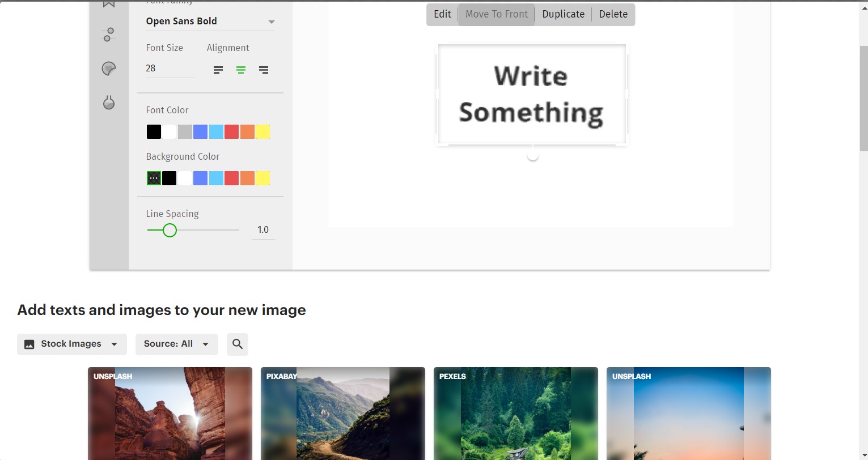Image resolution: width=868 pixels, height=460 pixels.
Task: Select the transparent background color option
Action: [x=154, y=178]
